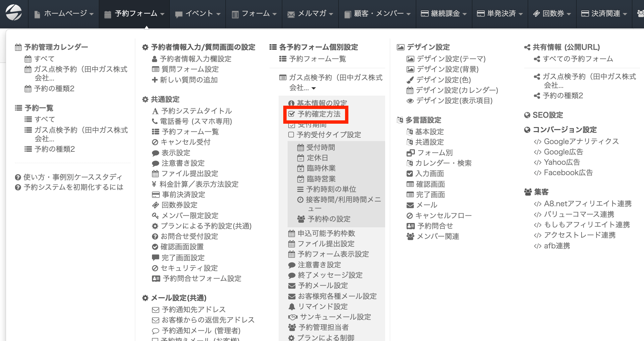The image size is (644, 341).
Task: Click the empty checkbox icon beside 予約受付タイプ設定
Action: (291, 135)
